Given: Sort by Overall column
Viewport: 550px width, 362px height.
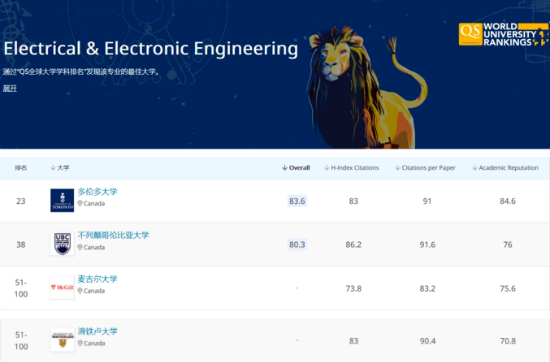Looking at the screenshot, I should [296, 168].
